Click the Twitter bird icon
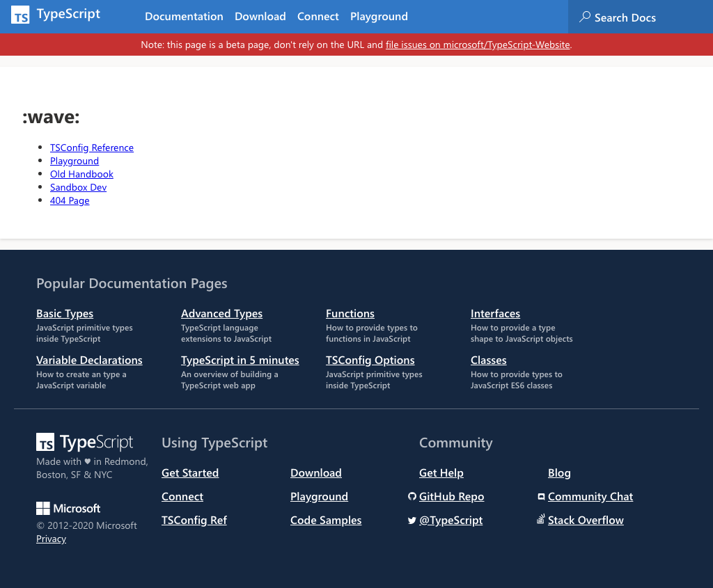Screen dimensions: 713x588 (412, 521)
